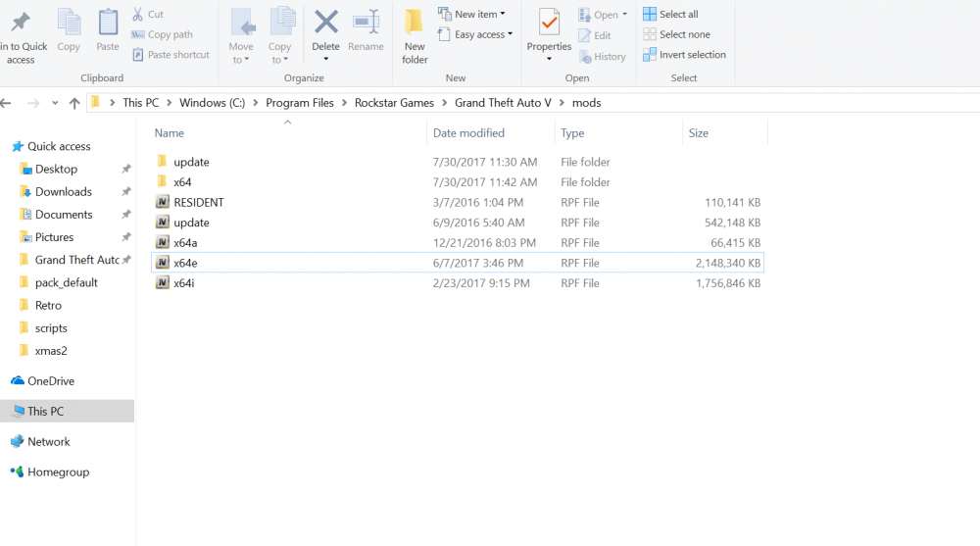This screenshot has height=546, width=980.
Task: Expand the chevron after Rockstar Games
Action: pos(444,103)
